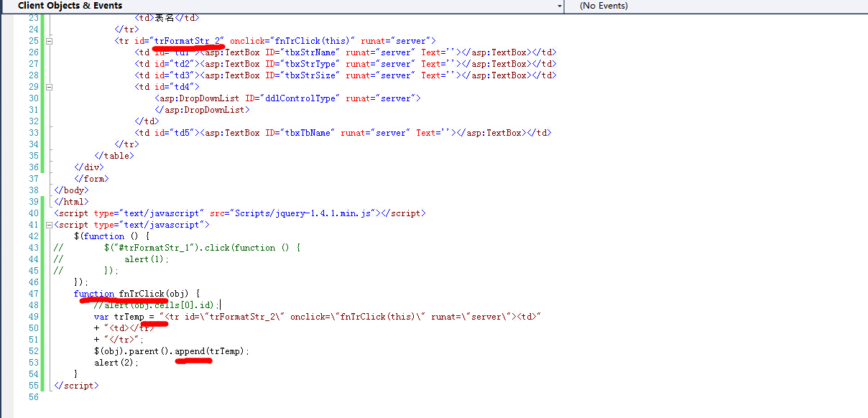Collapse the tr block at line 25
This screenshot has height=418, width=868.
point(50,41)
